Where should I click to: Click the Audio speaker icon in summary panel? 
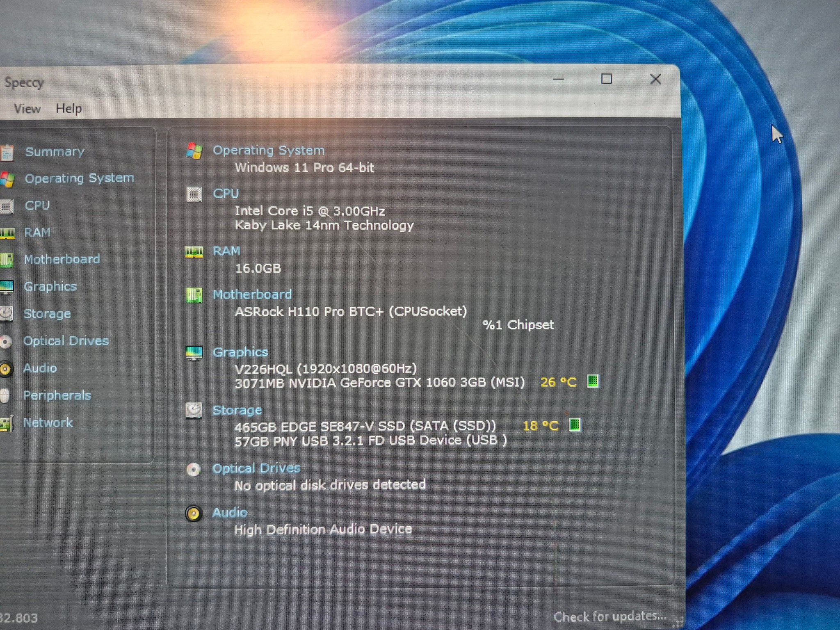coord(194,513)
